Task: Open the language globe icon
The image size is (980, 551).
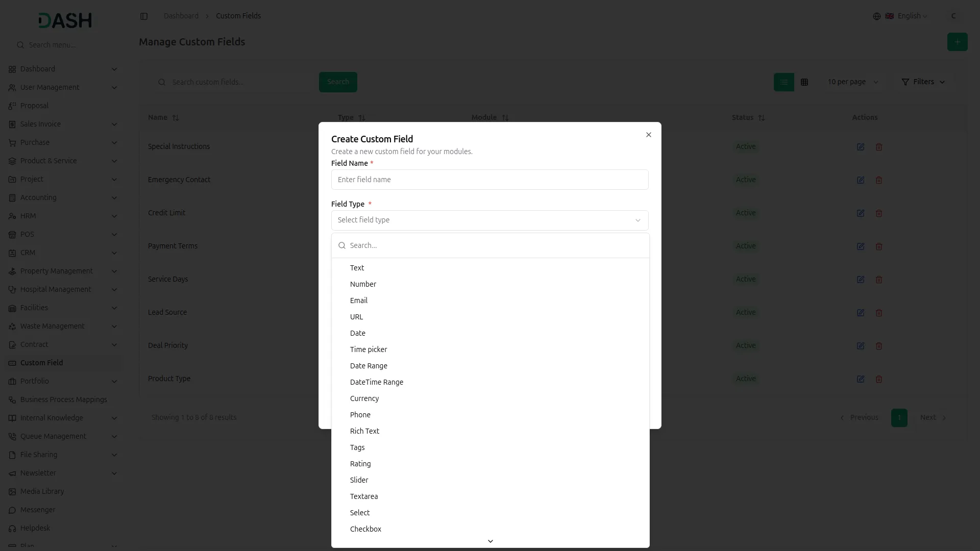Action: (x=876, y=16)
